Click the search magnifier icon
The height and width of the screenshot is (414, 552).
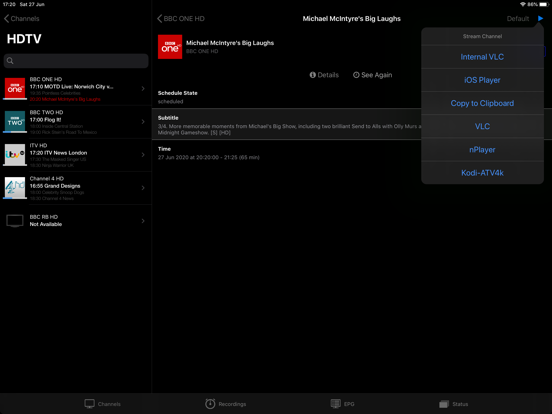[10, 61]
